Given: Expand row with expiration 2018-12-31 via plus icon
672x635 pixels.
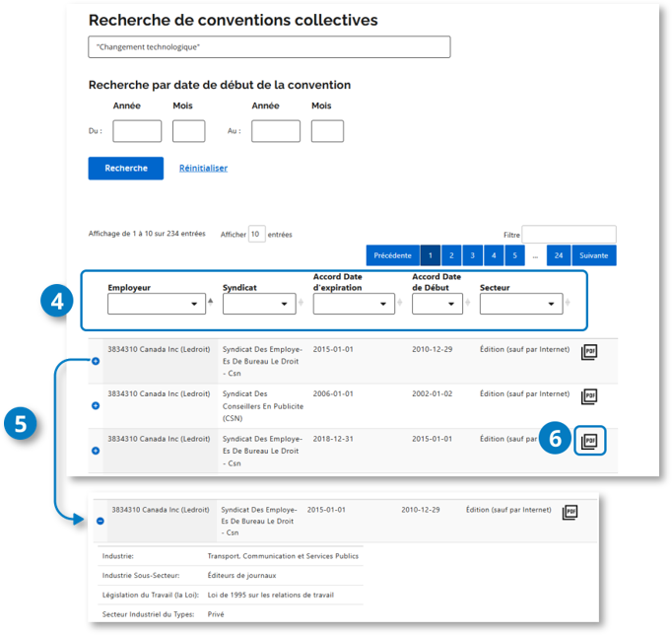Looking at the screenshot, I should pyautogui.click(x=96, y=451).
